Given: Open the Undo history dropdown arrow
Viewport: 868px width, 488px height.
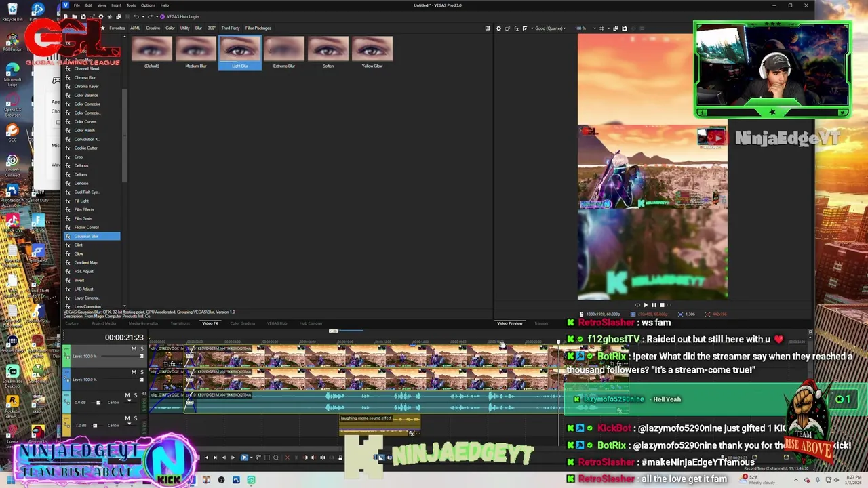Looking at the screenshot, I should [x=143, y=16].
